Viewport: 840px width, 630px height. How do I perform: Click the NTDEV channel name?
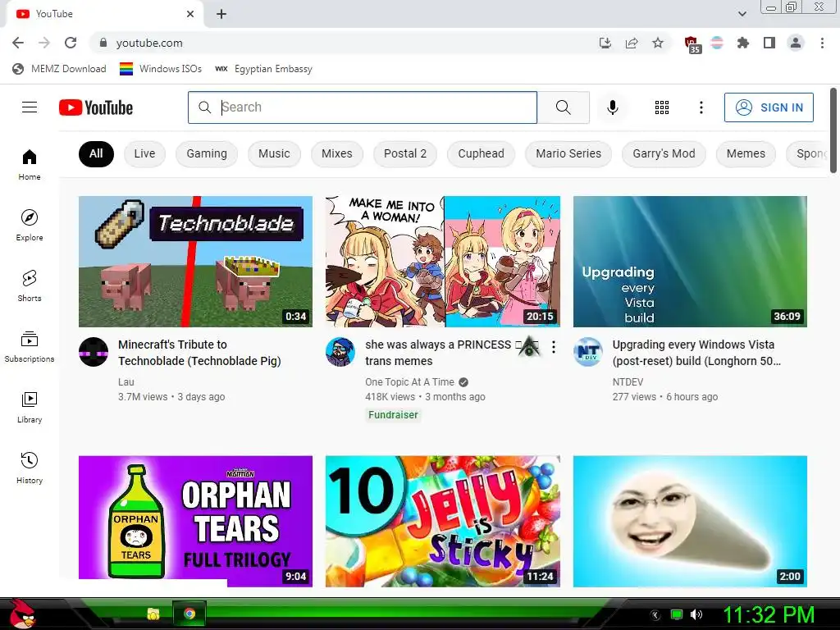(x=628, y=382)
